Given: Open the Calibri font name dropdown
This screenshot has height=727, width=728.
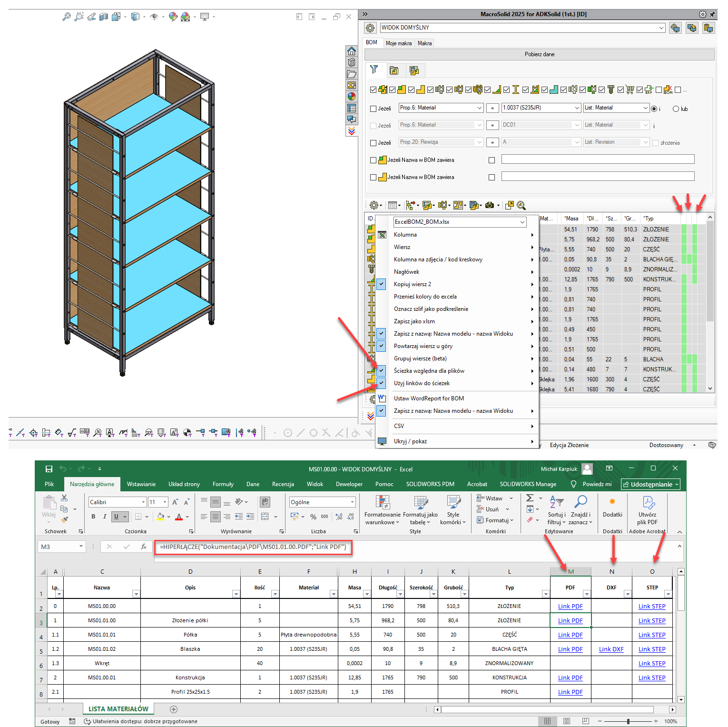Looking at the screenshot, I should [x=143, y=502].
